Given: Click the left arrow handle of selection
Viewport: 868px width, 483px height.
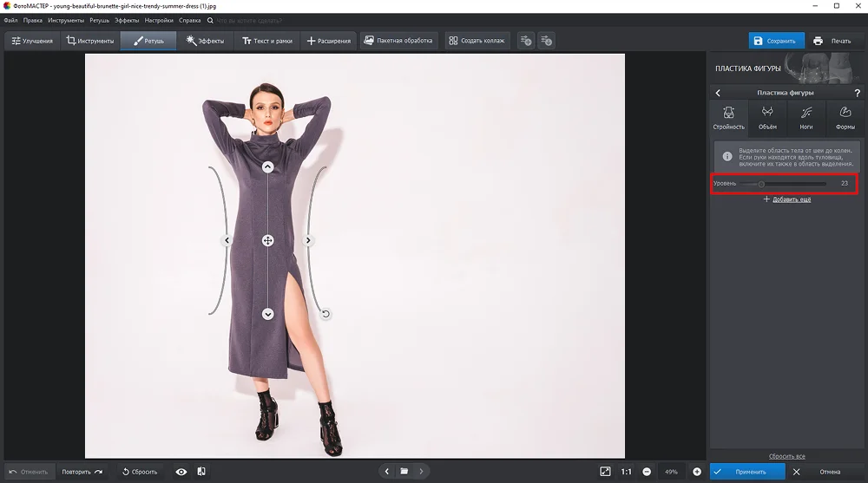Looking at the screenshot, I should pyautogui.click(x=227, y=240).
